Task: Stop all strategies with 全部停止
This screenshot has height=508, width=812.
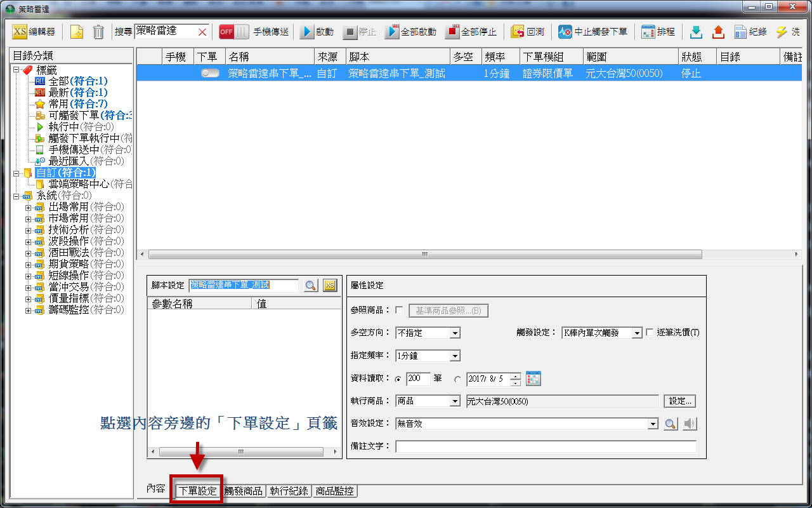Action: point(471,32)
